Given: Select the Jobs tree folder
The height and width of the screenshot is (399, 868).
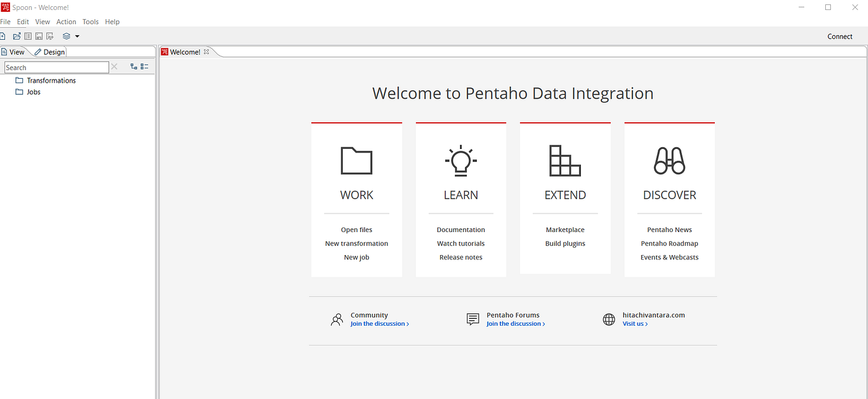Looking at the screenshot, I should pos(28,92).
